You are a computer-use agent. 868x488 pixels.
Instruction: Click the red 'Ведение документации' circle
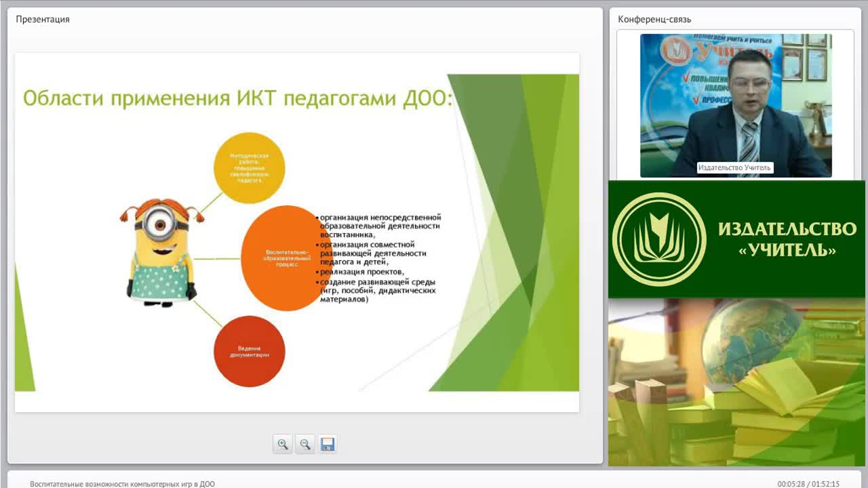249,351
